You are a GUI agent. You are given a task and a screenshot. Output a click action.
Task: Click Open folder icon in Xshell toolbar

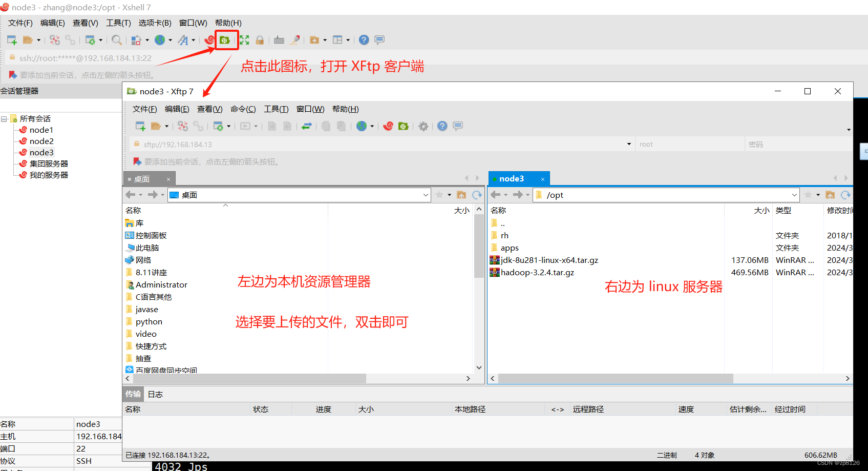point(28,40)
